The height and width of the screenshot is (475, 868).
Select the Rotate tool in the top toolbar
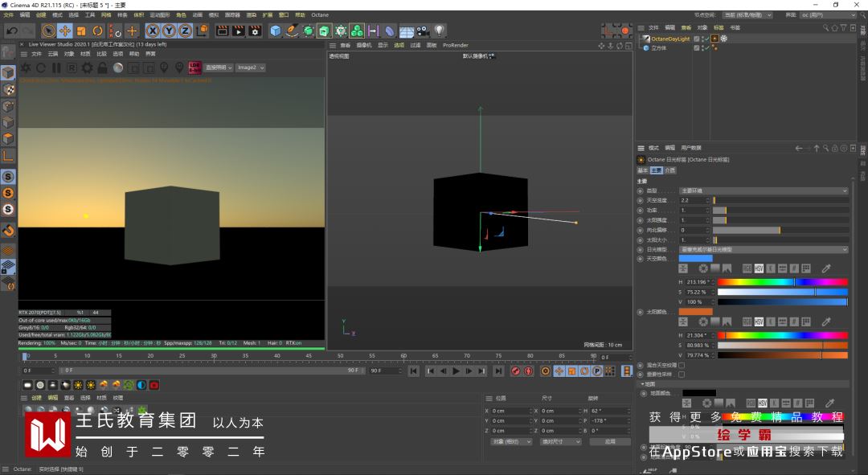click(x=96, y=31)
